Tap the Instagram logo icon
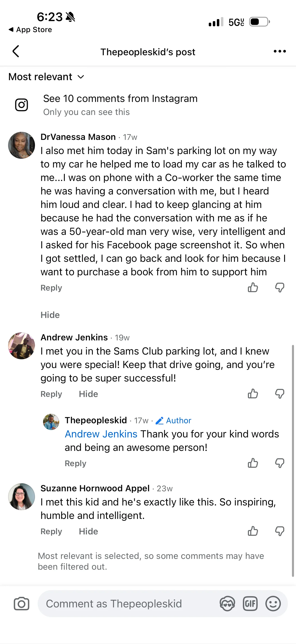The width and height of the screenshot is (296, 644). pyautogui.click(x=22, y=105)
